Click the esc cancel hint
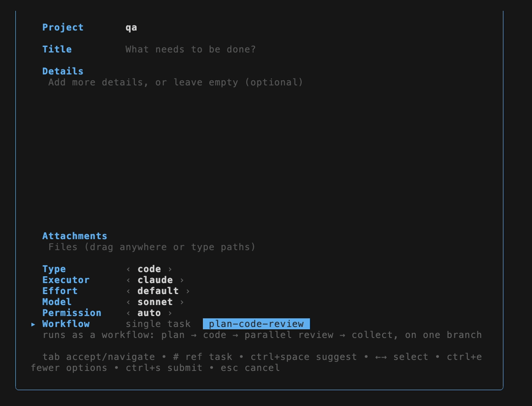 250,368
